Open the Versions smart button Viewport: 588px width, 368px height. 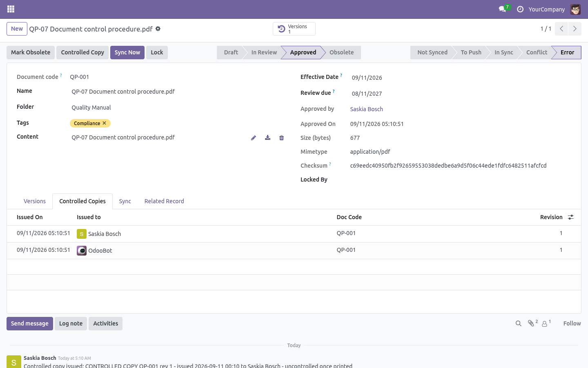294,29
